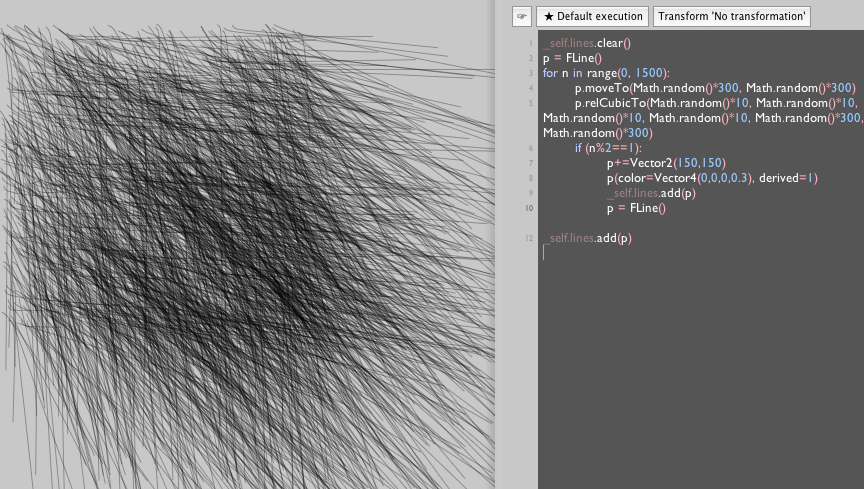The width and height of the screenshot is (864, 489).
Task: Click the 'derived=1' argument in code
Action: (788, 178)
